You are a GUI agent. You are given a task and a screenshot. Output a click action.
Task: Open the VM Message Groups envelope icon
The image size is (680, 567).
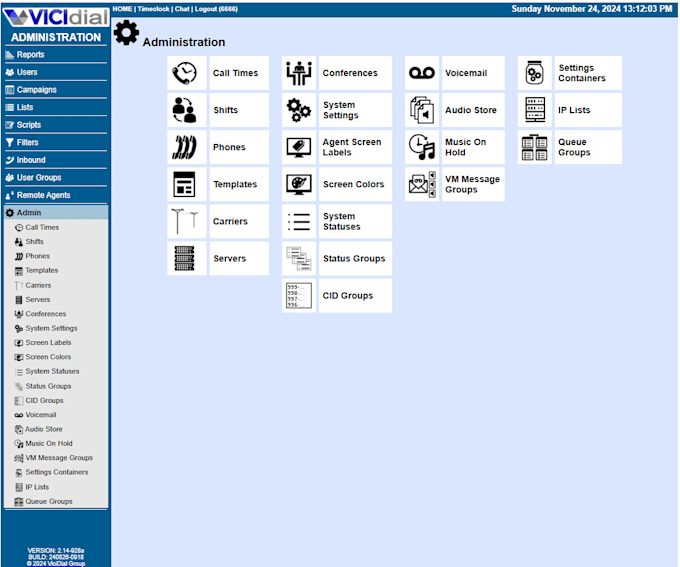[x=422, y=184]
